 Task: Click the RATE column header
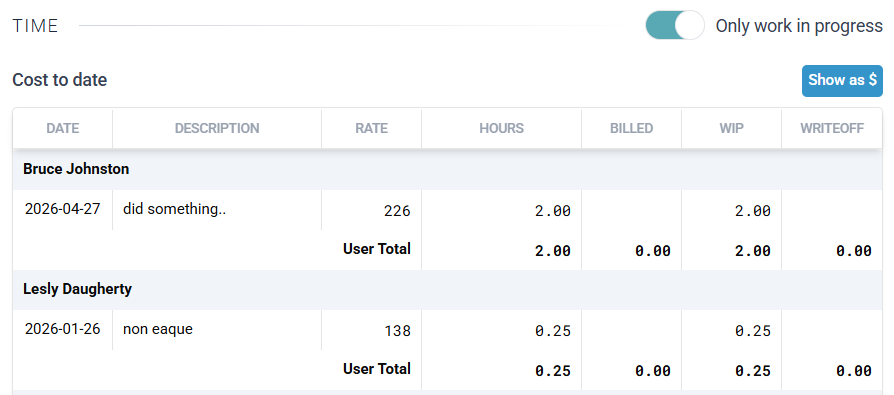pyautogui.click(x=372, y=129)
